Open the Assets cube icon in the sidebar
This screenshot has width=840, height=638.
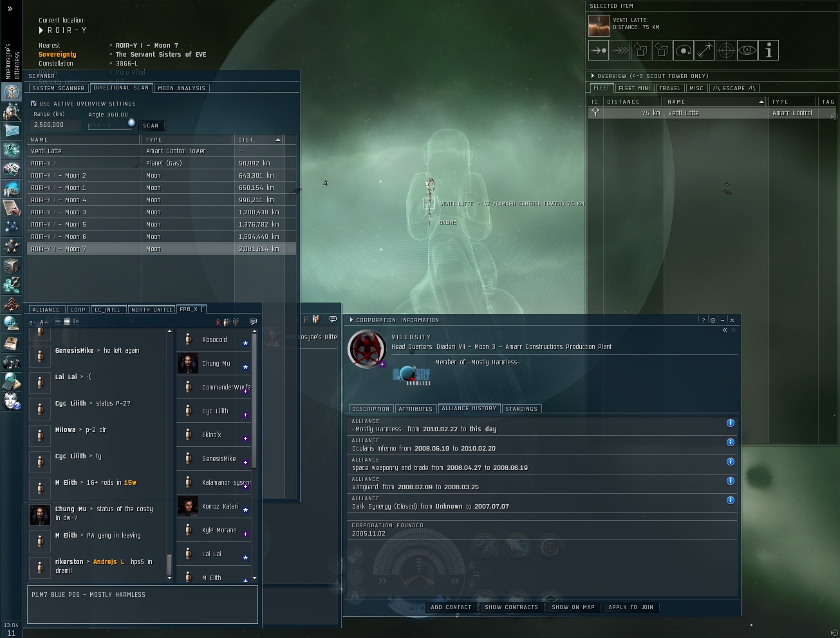[x=12, y=265]
